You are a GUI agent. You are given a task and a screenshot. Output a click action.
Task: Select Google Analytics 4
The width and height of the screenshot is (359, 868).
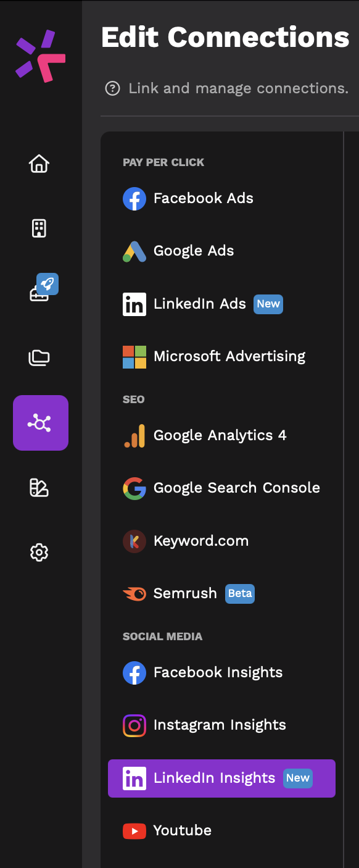[221, 436]
